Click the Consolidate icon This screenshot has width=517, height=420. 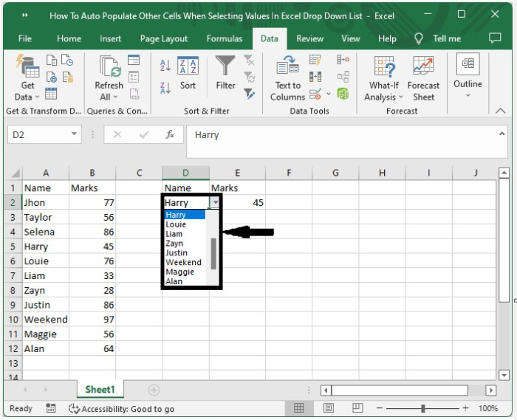coord(343,60)
